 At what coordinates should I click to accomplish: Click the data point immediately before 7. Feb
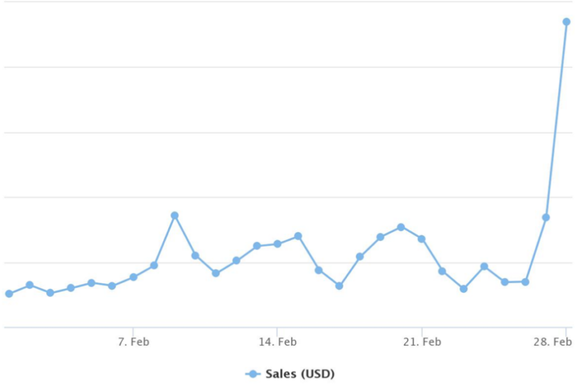112,286
